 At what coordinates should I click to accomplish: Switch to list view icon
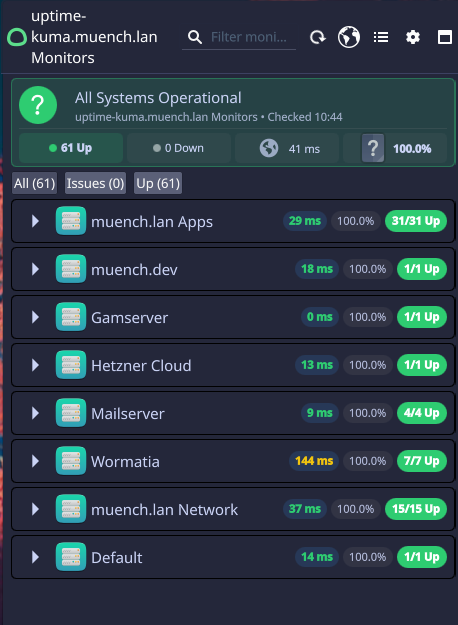click(x=381, y=37)
